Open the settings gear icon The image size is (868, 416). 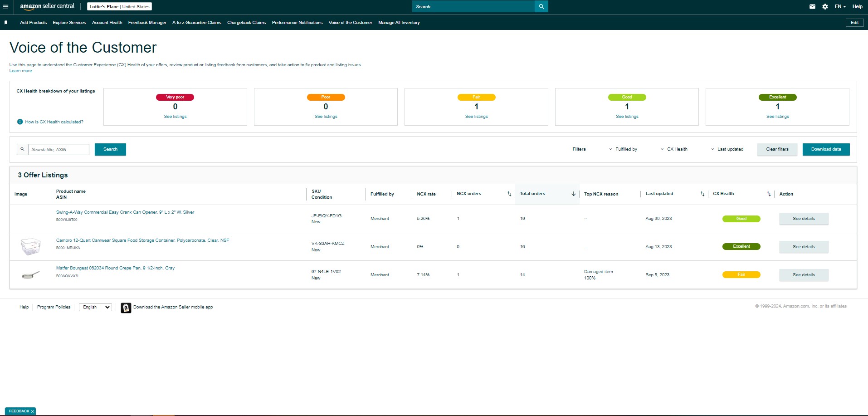825,7
